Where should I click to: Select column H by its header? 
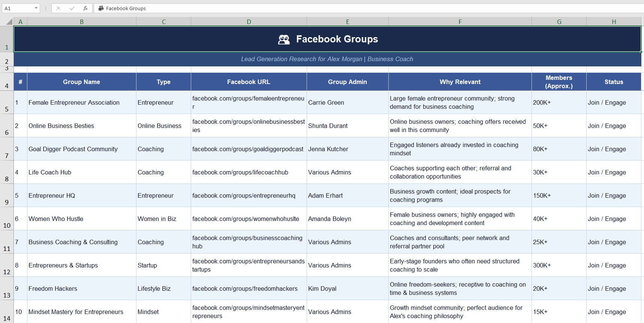614,22
